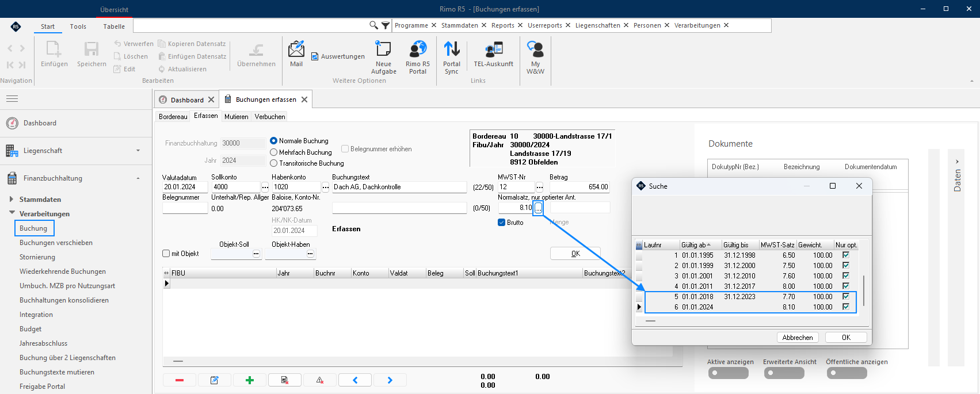Image resolution: width=980 pixels, height=394 pixels.
Task: Open MWST-Nr lookup ellipsis button
Action: pos(540,188)
